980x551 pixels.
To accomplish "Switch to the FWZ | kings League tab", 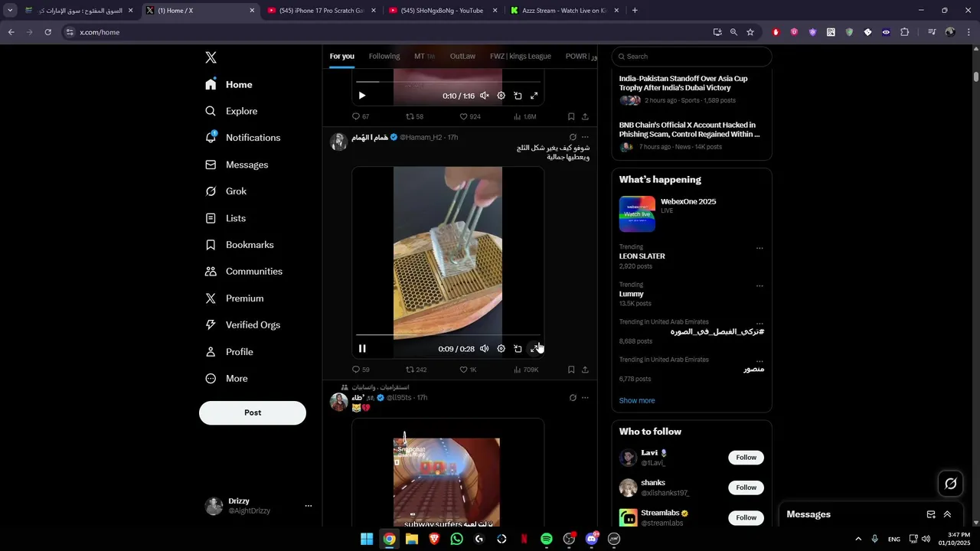I will [521, 56].
